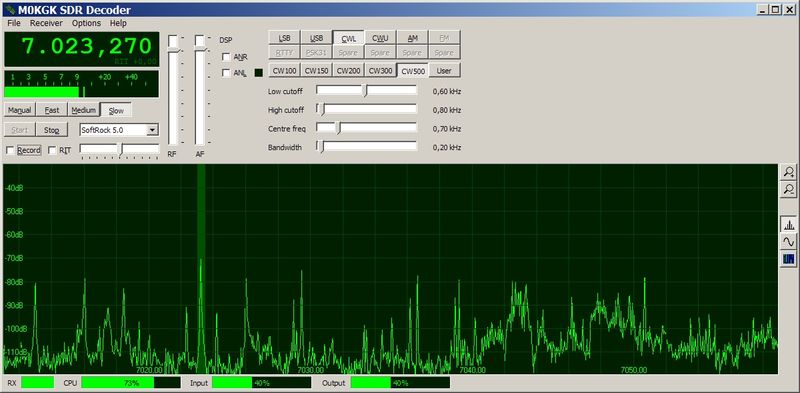Enable the ANR noise reduction checkbox
The image size is (800, 393).
coord(226,57)
